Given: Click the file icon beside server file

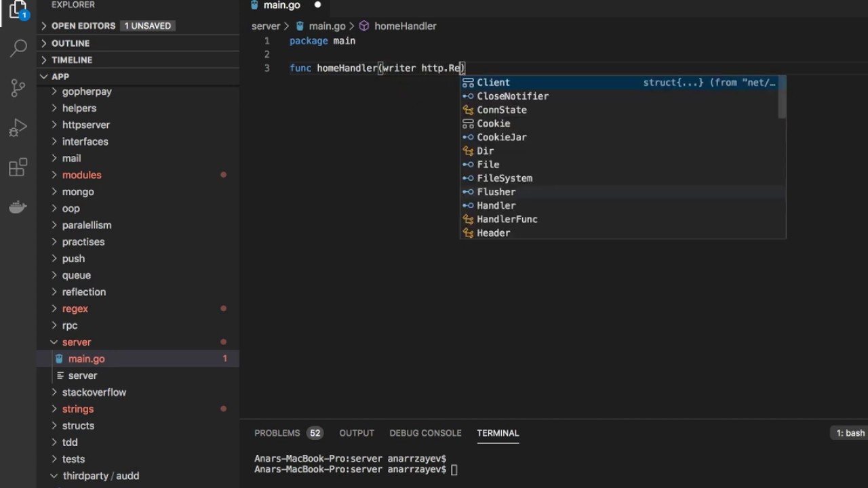Looking at the screenshot, I should point(60,375).
